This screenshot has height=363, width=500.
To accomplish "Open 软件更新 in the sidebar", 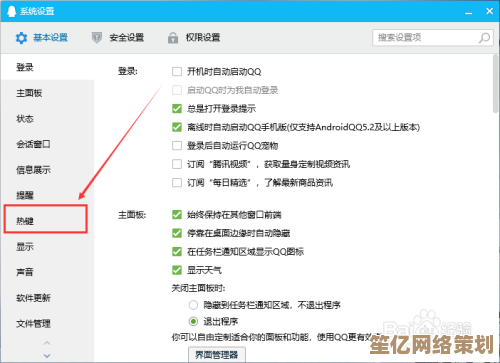I will (x=47, y=298).
